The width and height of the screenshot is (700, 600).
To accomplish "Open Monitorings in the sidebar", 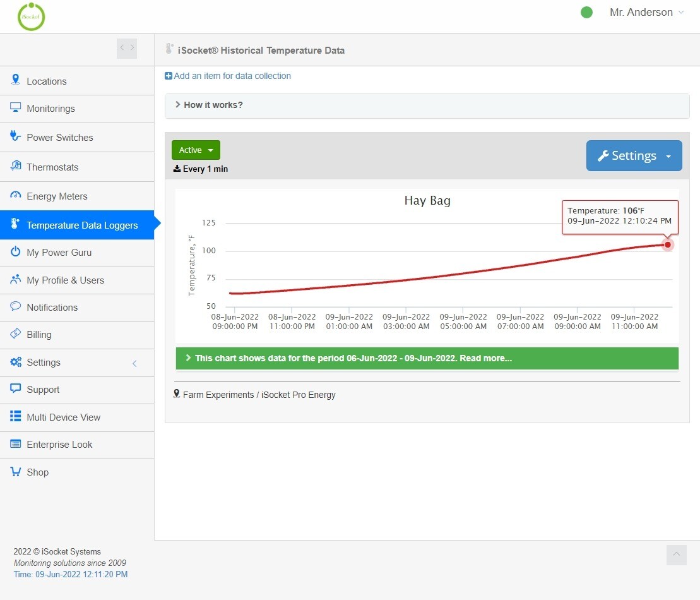I will coord(77,109).
